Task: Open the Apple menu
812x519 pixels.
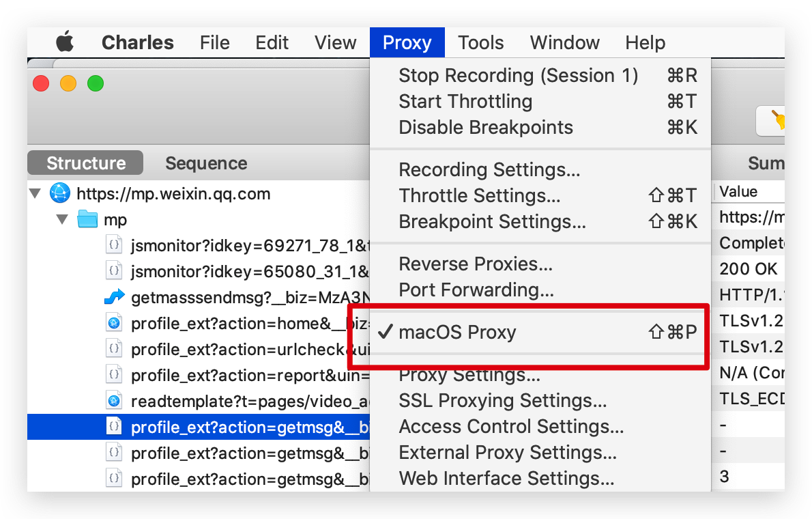Action: (x=65, y=42)
